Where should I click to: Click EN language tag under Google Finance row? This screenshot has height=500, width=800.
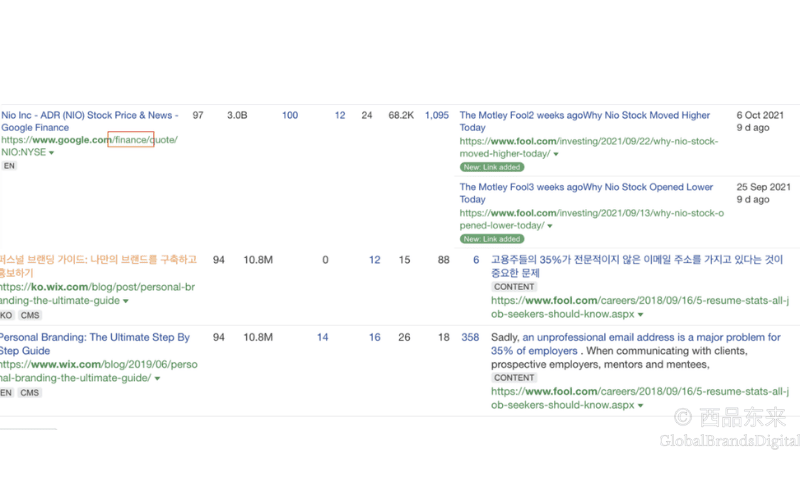[x=9, y=166]
